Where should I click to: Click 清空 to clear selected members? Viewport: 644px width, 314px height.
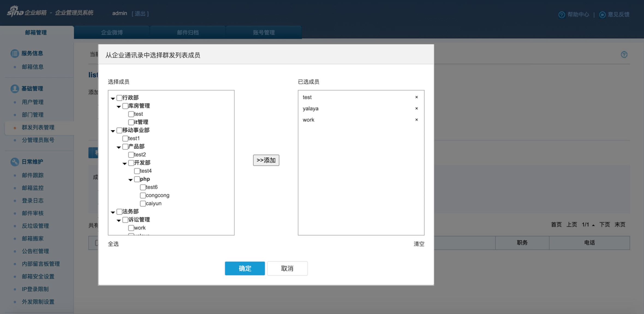(419, 244)
